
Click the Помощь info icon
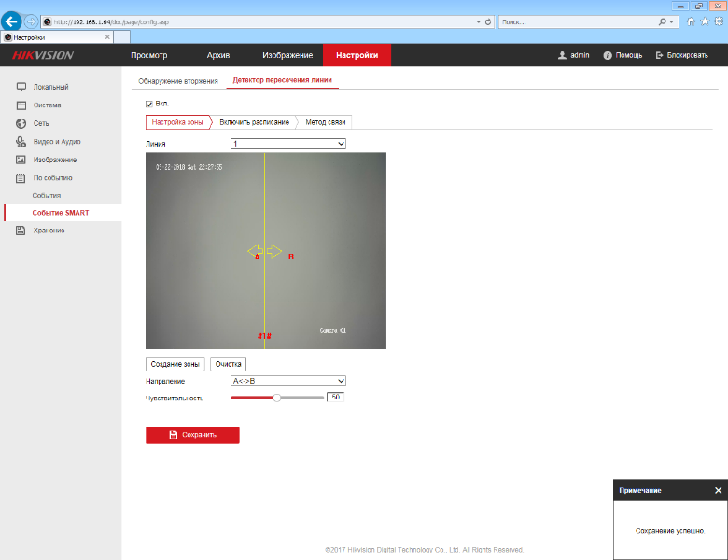(608, 55)
